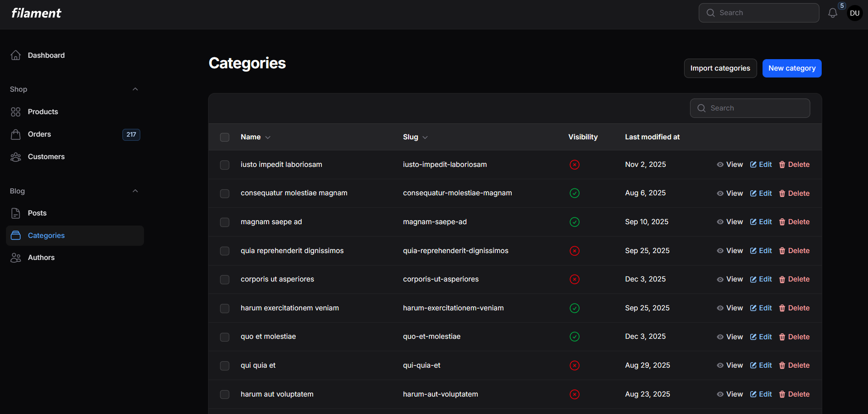The height and width of the screenshot is (414, 868).
Task: Open Orders from the sidebar
Action: coord(39,134)
